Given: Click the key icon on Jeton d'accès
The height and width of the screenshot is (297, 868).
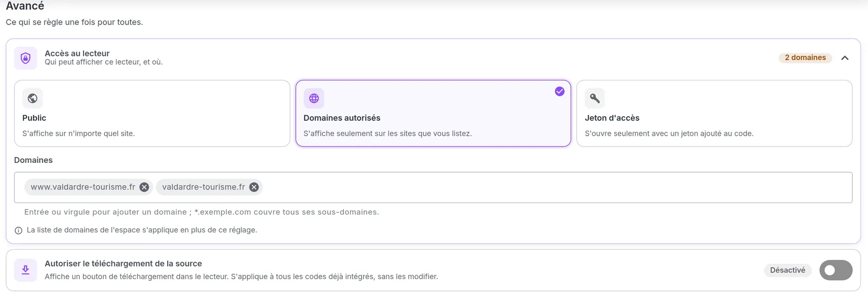Looking at the screenshot, I should [595, 98].
